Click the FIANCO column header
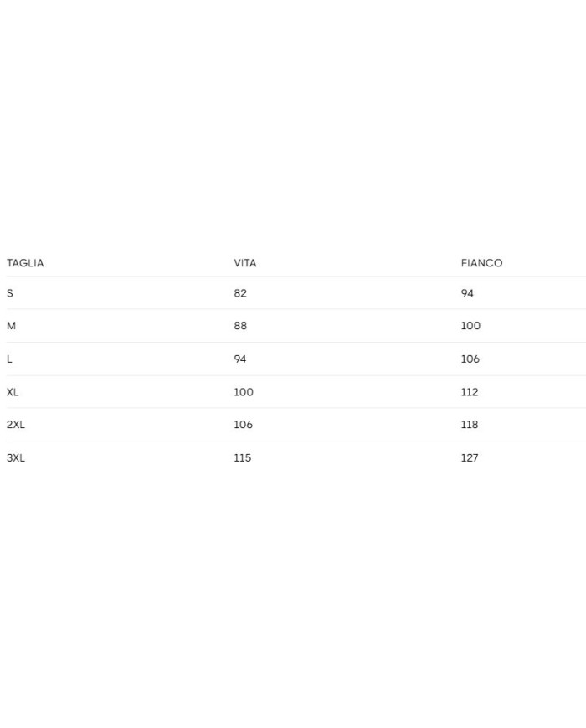This screenshot has width=586, height=728. coord(481,263)
